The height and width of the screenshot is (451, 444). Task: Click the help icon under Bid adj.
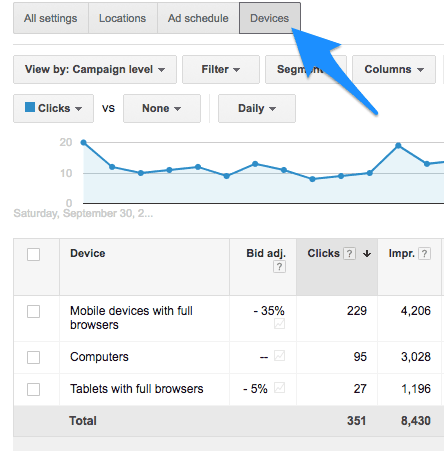(279, 267)
